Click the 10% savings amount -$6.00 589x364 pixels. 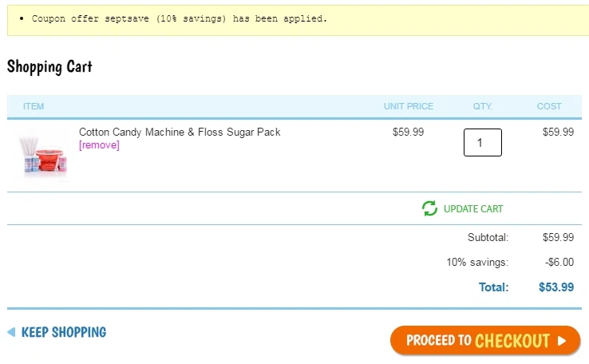(559, 262)
